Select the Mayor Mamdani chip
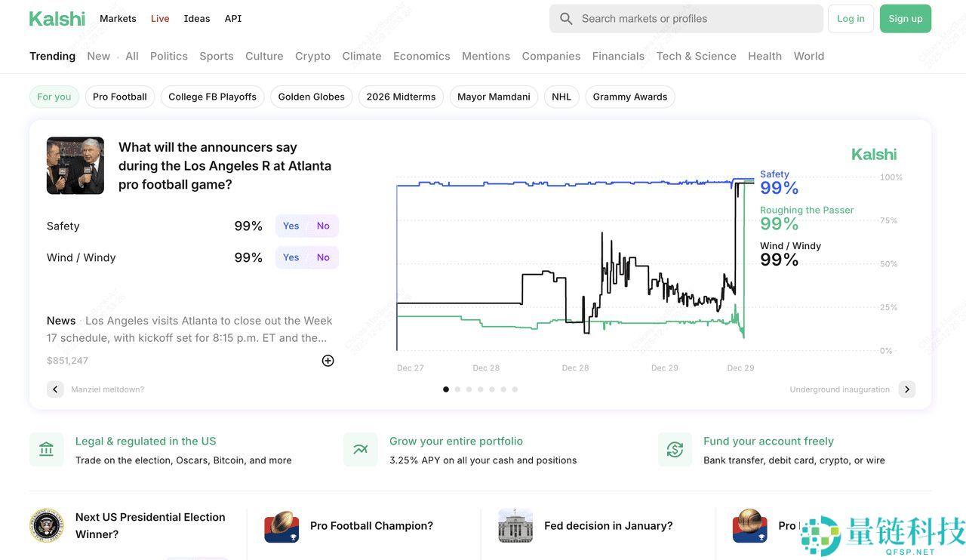The height and width of the screenshot is (560, 966). point(494,97)
